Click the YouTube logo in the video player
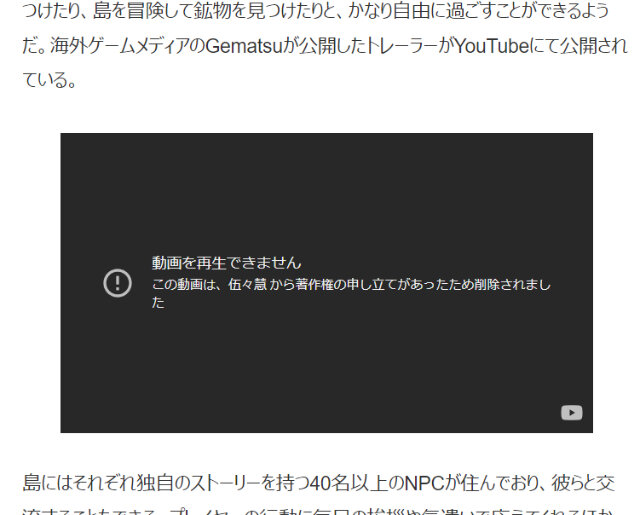640x515 pixels. click(x=571, y=413)
